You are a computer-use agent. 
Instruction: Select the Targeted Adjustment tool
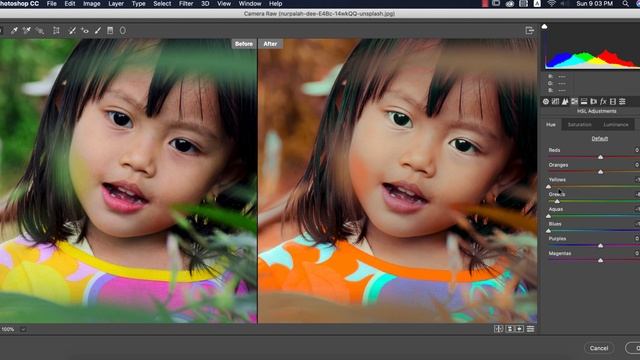[40, 31]
